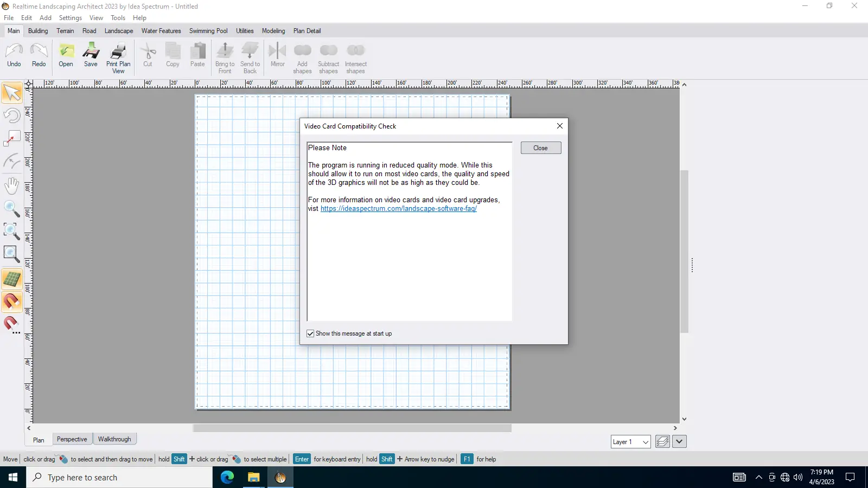Screen dimensions: 868x488
Task: Click the vertical scrollbar beside the canvas
Action: point(684,251)
